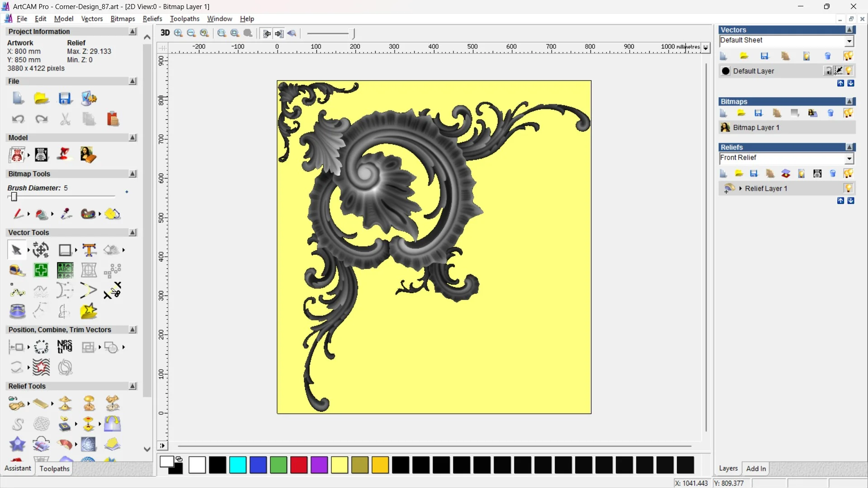
Task: Toggle the lightbulb visibility on Default Layer
Action: click(x=849, y=71)
